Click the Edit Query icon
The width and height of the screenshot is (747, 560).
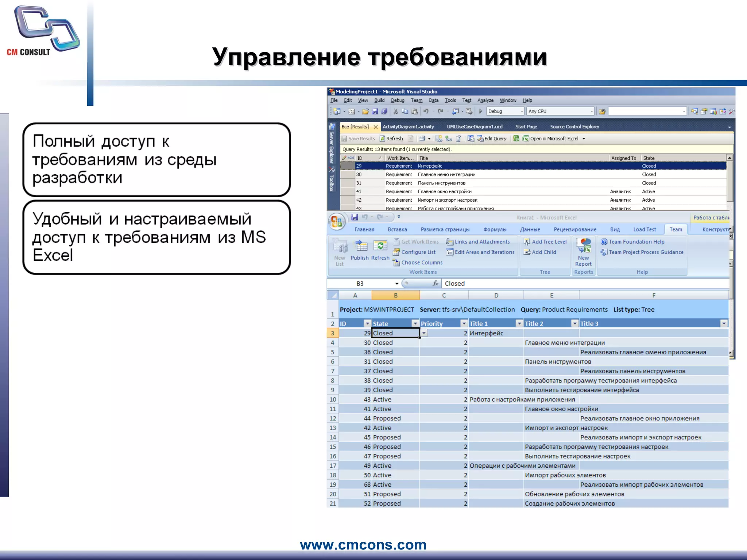point(480,139)
